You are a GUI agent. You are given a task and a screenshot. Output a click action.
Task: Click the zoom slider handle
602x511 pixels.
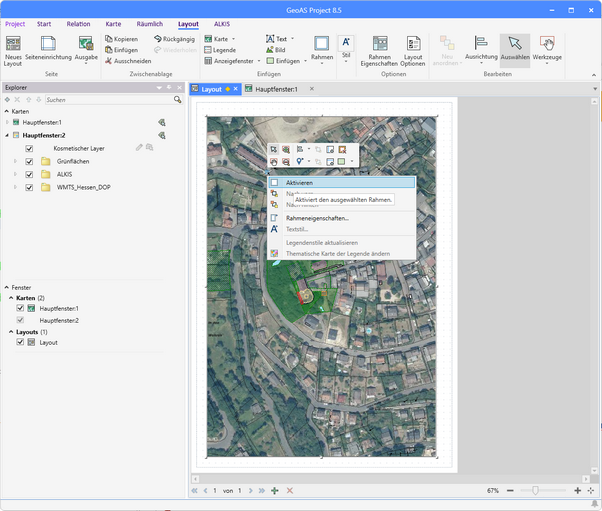(x=535, y=490)
